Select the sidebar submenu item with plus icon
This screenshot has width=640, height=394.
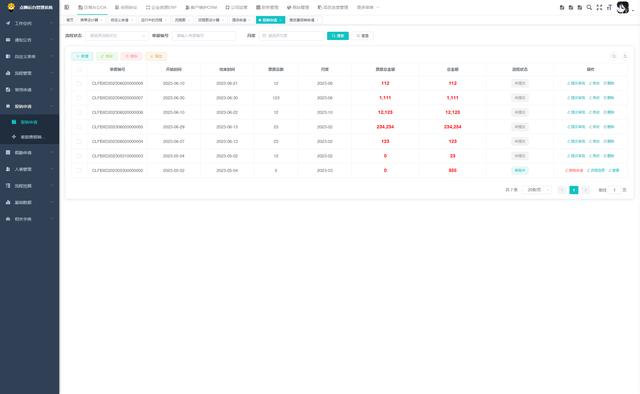(29, 137)
